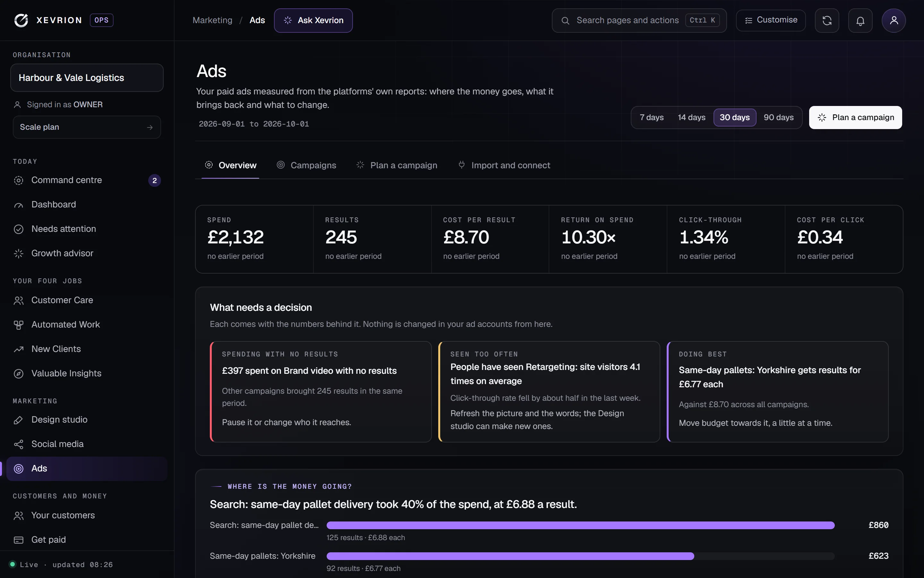
Task: Click the Your customers sidebar icon
Action: (18, 516)
